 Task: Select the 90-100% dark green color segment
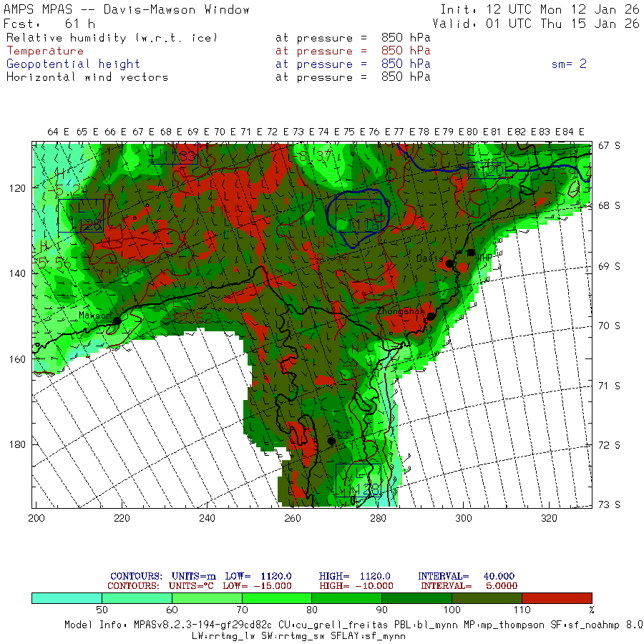point(417,598)
